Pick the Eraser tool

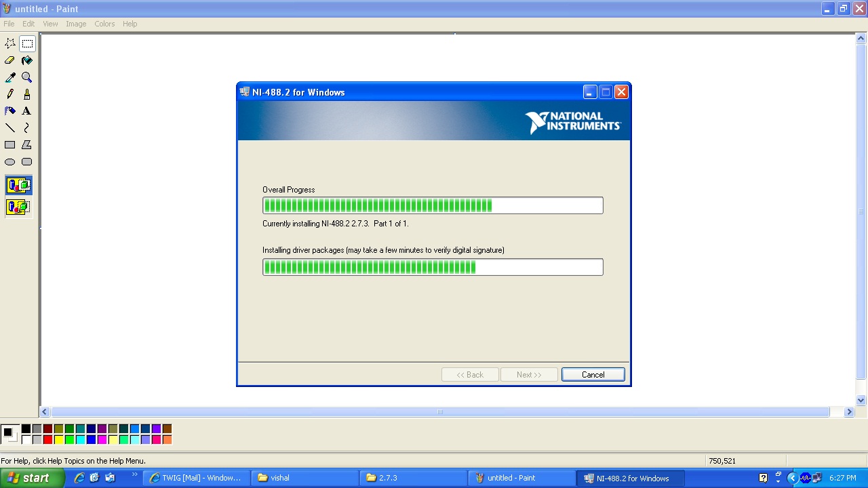point(10,60)
